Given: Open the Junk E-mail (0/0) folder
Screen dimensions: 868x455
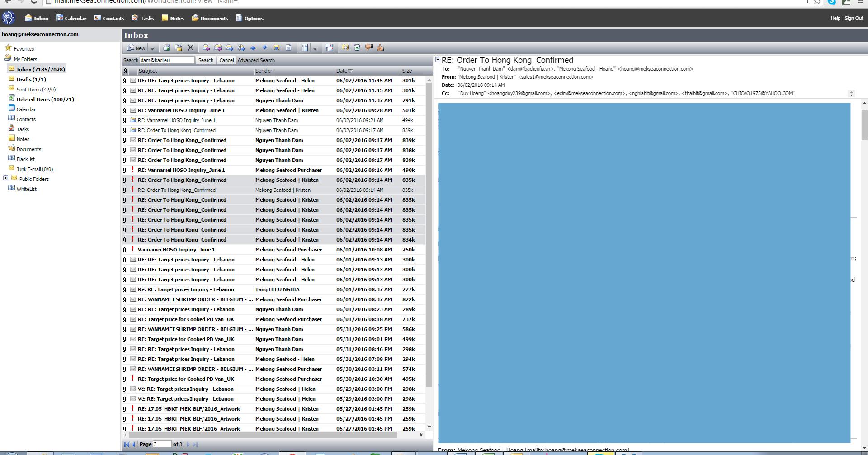Looking at the screenshot, I should coord(34,169).
